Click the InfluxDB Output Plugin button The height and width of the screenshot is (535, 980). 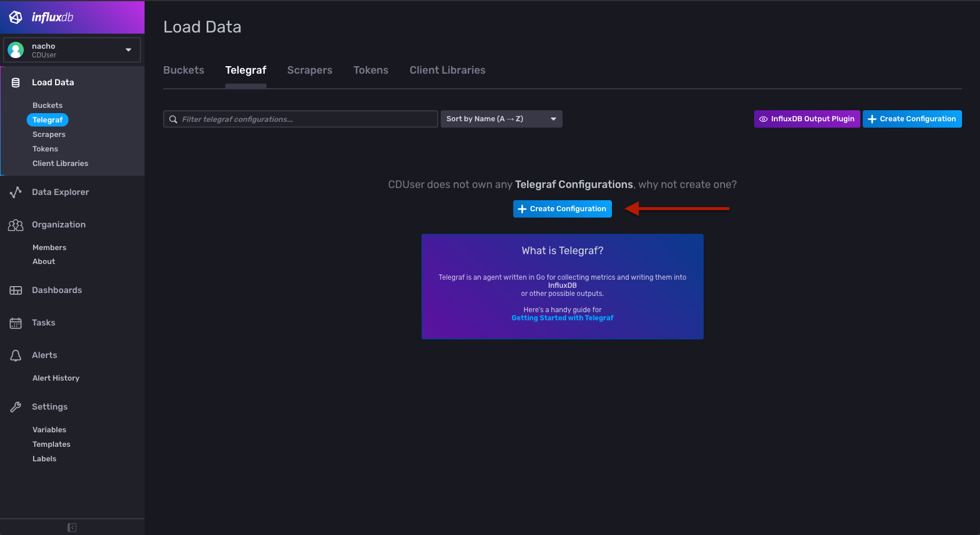[807, 119]
